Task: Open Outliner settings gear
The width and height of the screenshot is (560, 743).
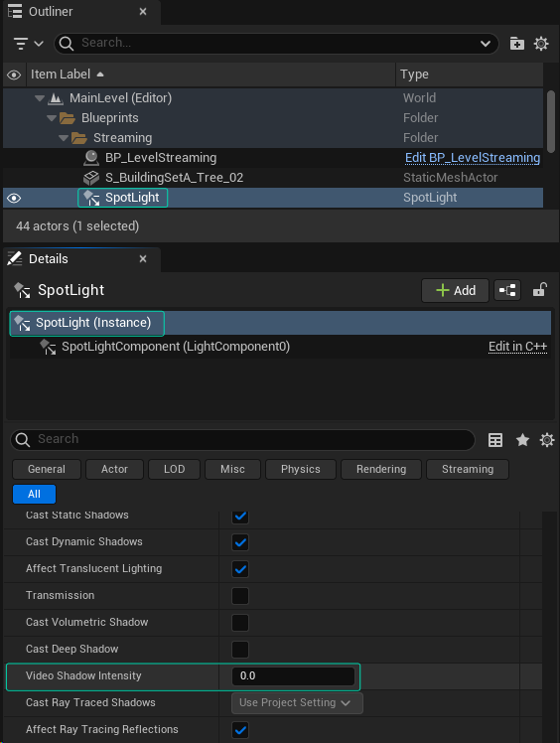Action: (541, 44)
